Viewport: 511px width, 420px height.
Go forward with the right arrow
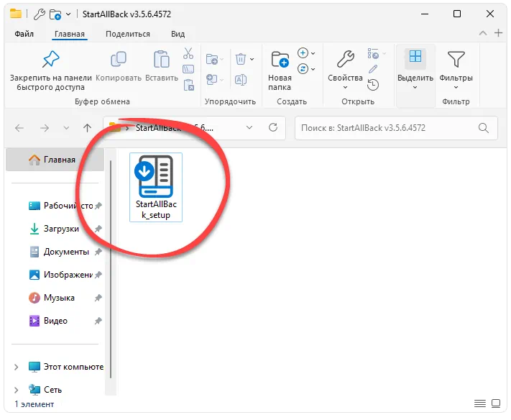click(45, 128)
